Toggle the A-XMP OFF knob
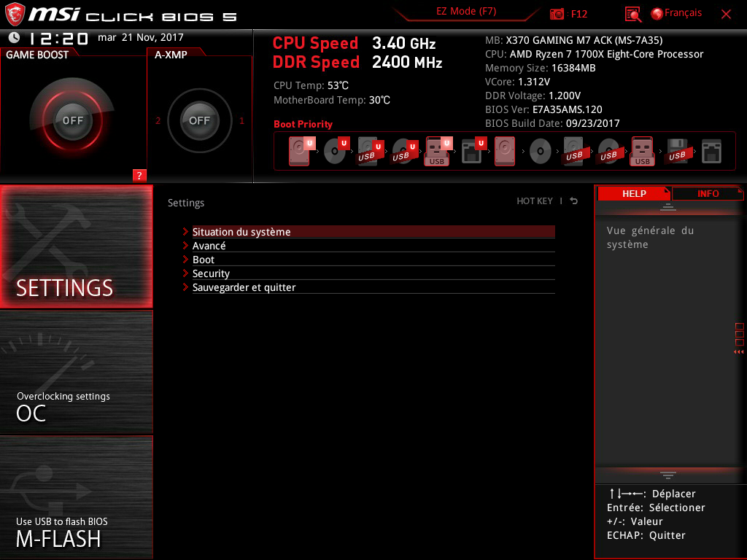The height and width of the screenshot is (560, 747). (199, 120)
